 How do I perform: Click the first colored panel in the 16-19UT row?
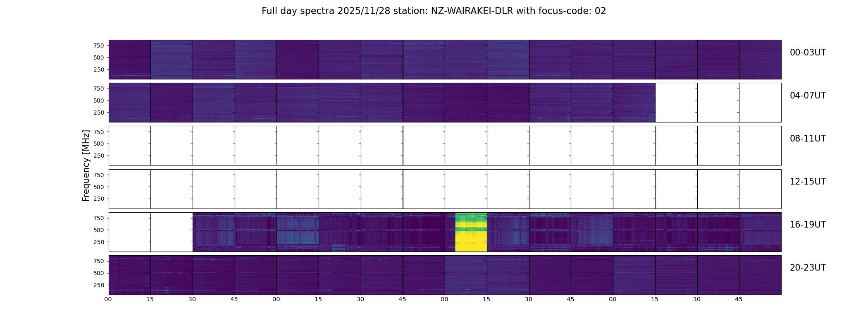(214, 232)
